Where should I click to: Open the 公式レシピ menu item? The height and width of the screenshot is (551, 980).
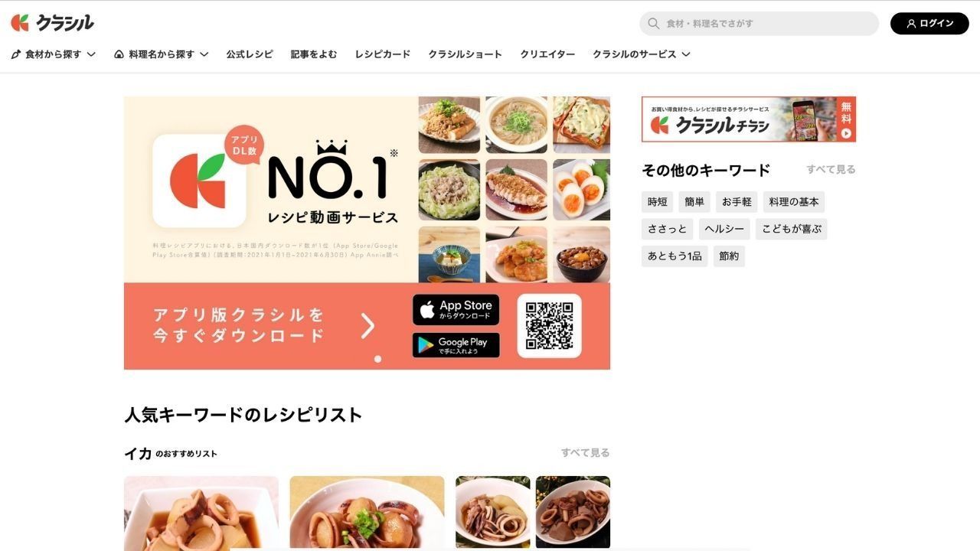click(249, 54)
